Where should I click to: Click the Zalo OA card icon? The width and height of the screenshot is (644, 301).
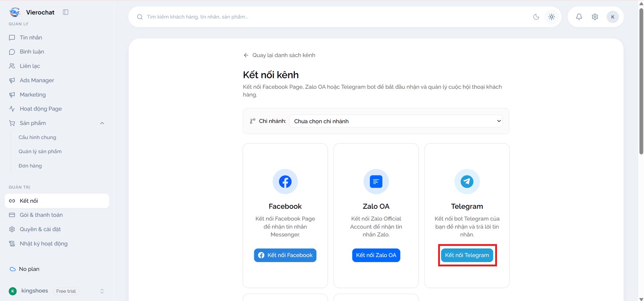pos(376,182)
